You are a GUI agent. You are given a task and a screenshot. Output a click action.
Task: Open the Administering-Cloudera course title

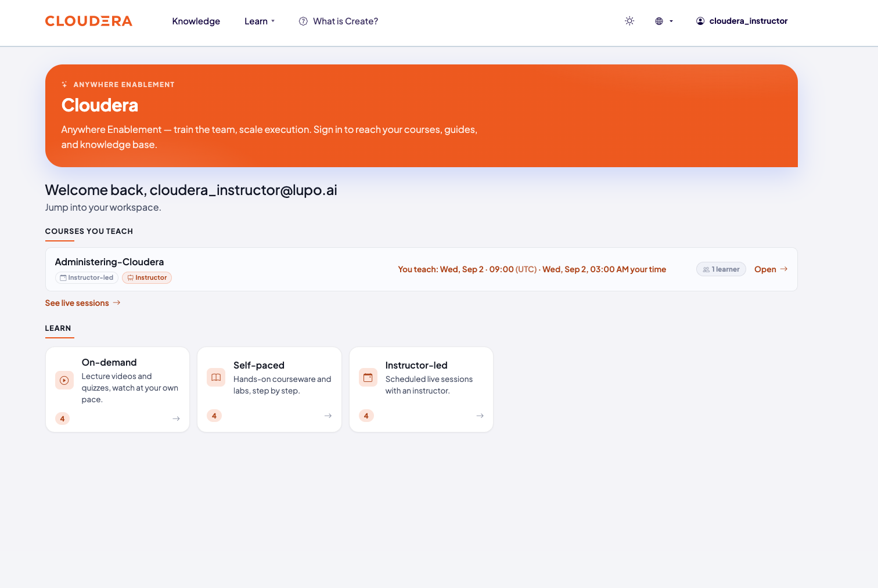click(109, 262)
